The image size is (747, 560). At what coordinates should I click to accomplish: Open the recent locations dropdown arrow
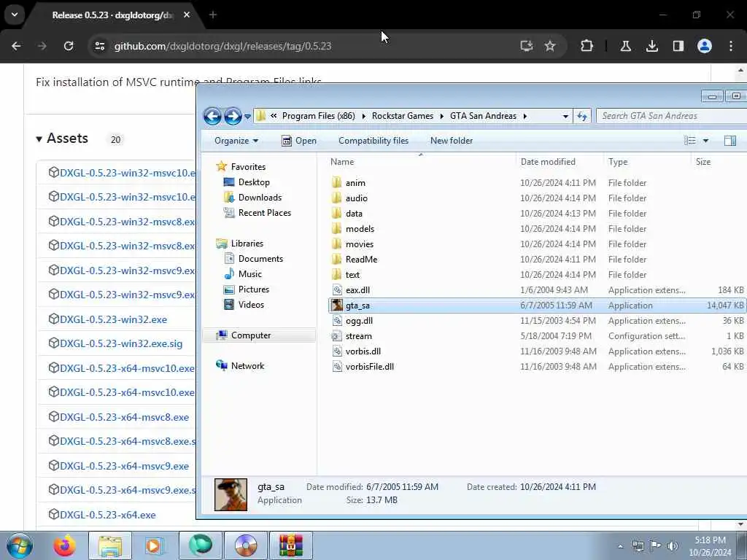pos(247,116)
